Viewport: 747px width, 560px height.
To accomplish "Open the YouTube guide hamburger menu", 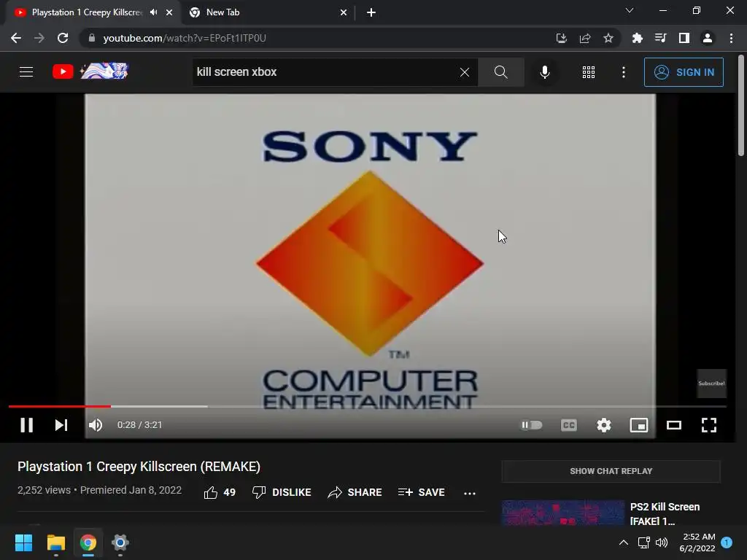I will pyautogui.click(x=26, y=72).
